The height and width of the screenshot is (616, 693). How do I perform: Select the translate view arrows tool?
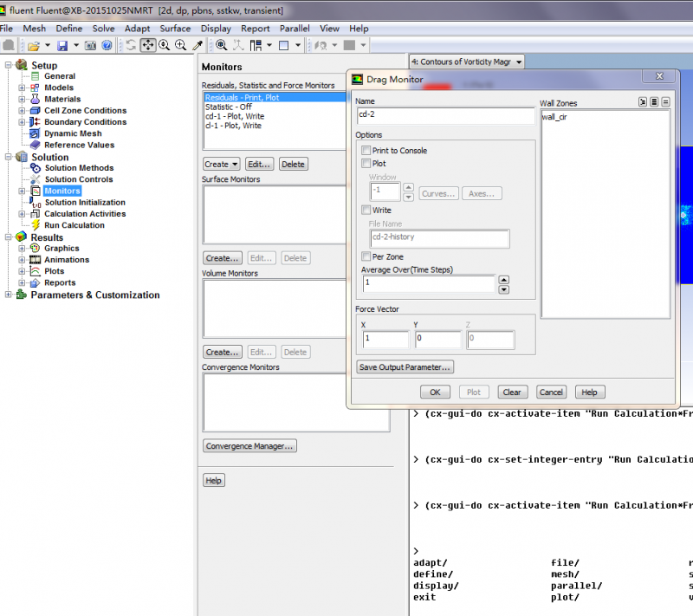(x=147, y=45)
